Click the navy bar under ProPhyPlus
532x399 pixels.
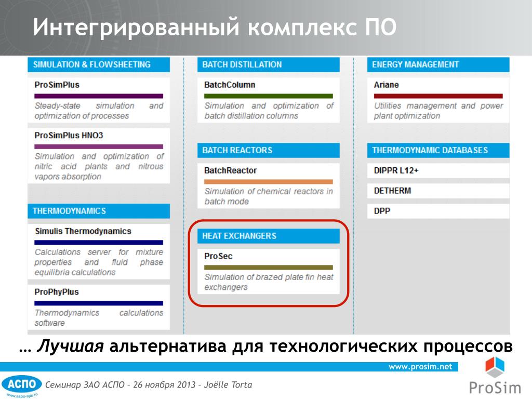(99, 303)
